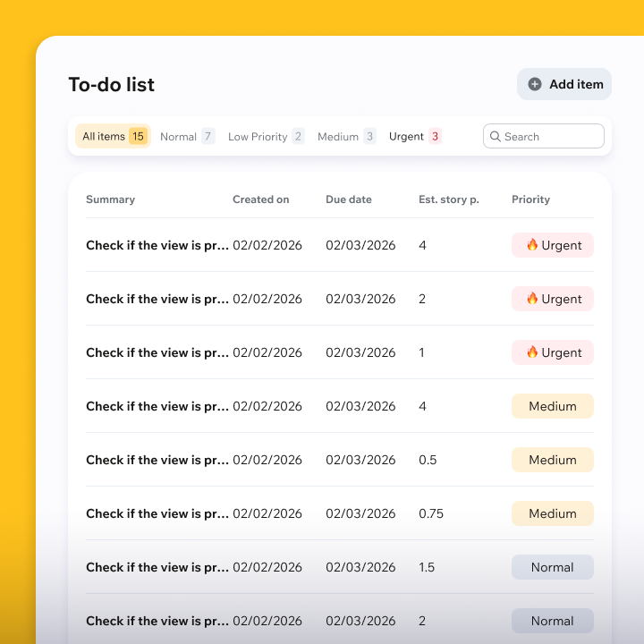Click the Est. story p. column header
This screenshot has height=644, width=644.
[x=448, y=199]
